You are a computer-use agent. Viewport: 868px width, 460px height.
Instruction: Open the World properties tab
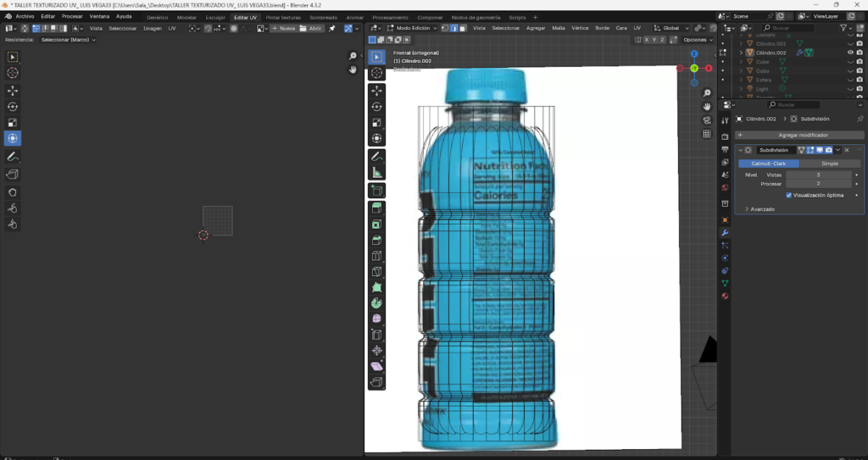(725, 188)
